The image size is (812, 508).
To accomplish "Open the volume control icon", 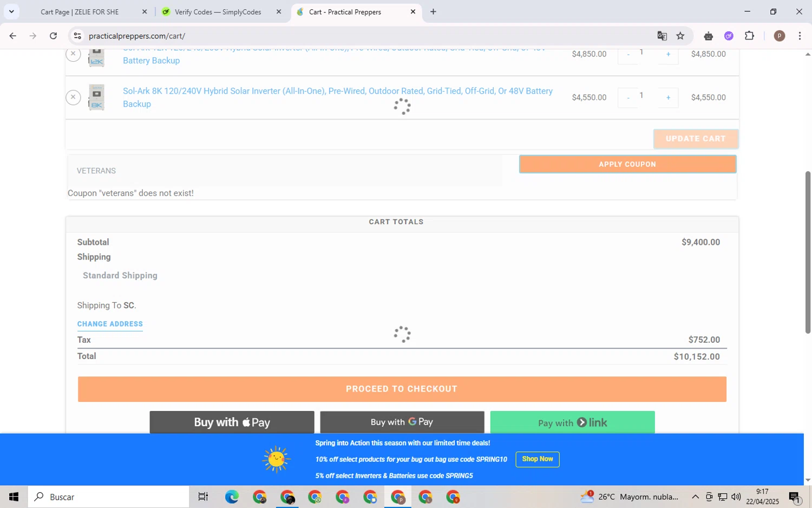I will (736, 497).
